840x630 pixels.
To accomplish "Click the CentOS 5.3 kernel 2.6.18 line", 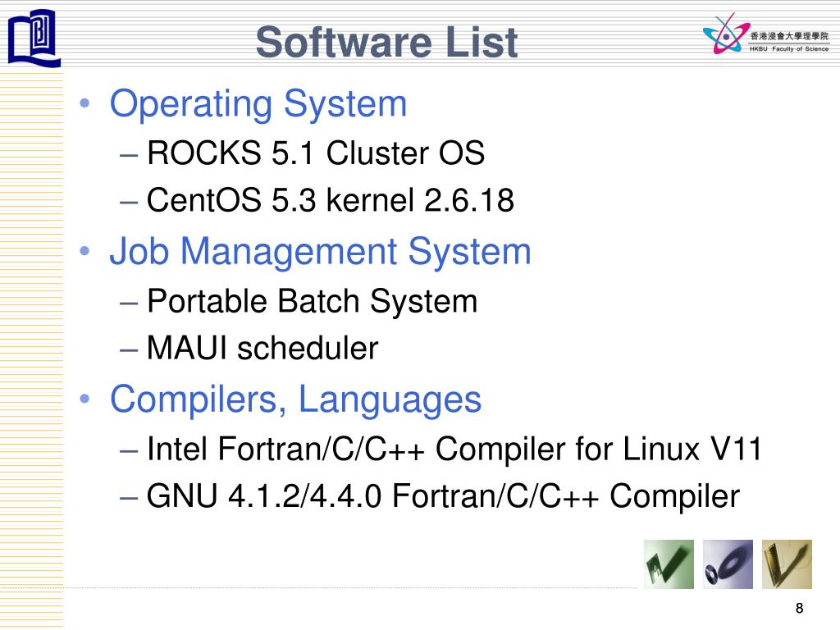I will pos(330,200).
